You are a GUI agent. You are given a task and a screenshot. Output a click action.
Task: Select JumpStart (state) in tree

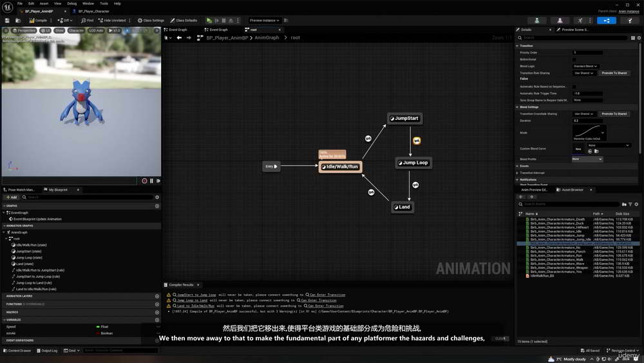(29, 251)
